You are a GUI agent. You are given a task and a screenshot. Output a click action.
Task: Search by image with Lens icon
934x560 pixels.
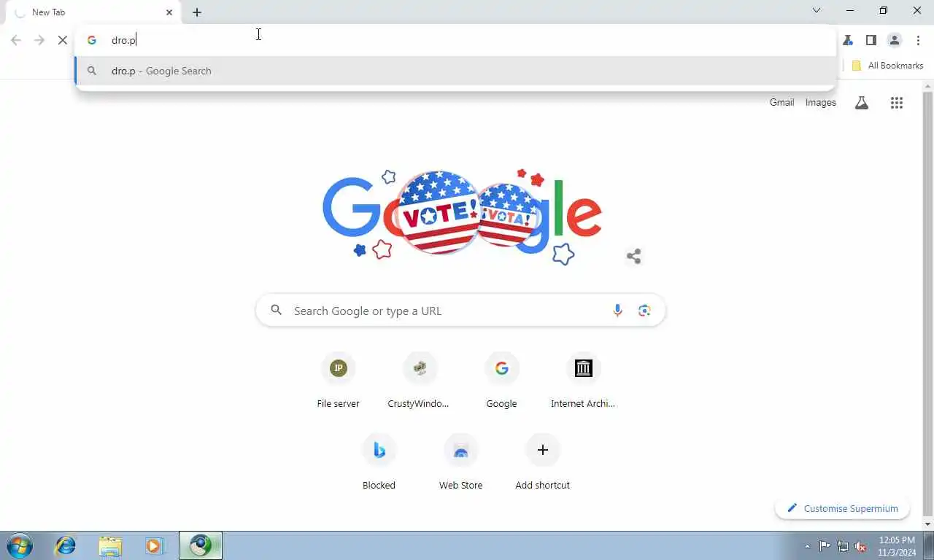click(x=644, y=311)
